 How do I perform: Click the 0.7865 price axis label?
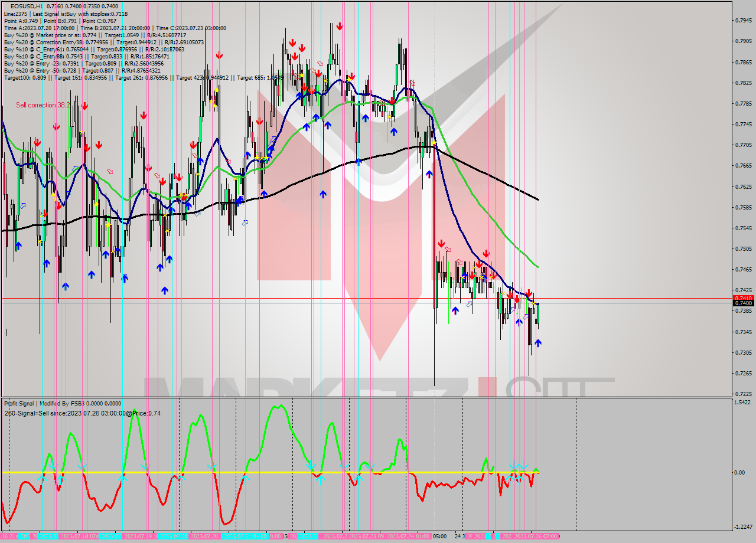pos(743,62)
